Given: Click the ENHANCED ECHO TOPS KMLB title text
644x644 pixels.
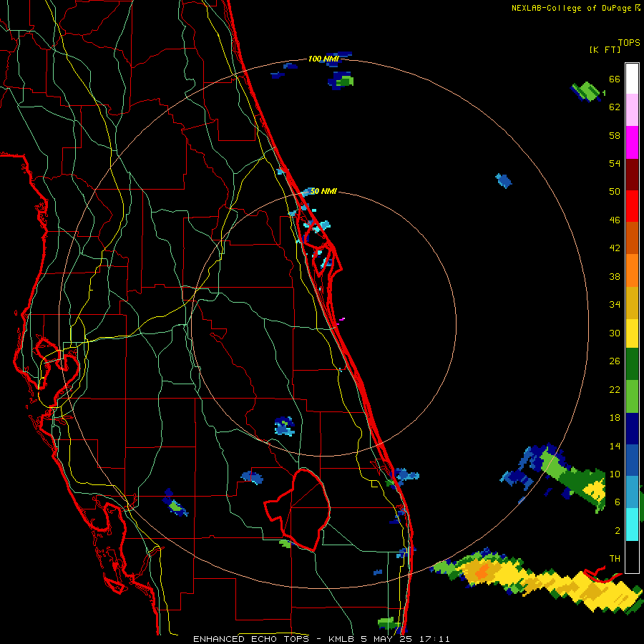Looking at the screenshot, I should point(321,639).
